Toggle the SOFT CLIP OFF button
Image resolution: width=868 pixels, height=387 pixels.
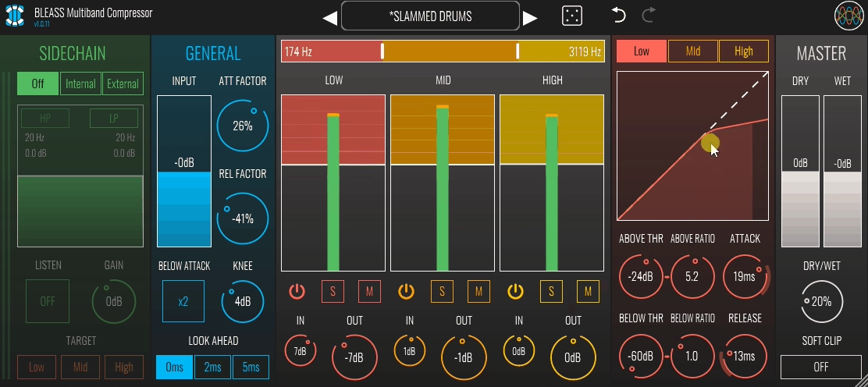click(821, 367)
